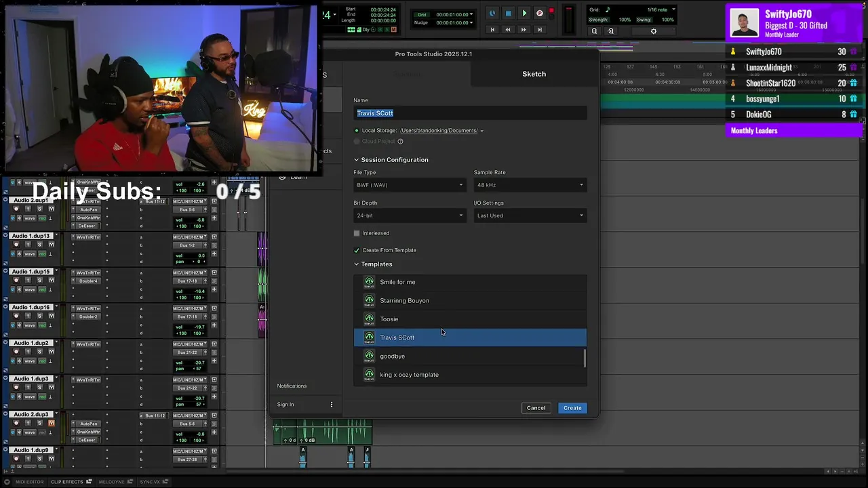Select the Sketch tab in dashboard
The width and height of the screenshot is (868, 488).
[534, 74]
